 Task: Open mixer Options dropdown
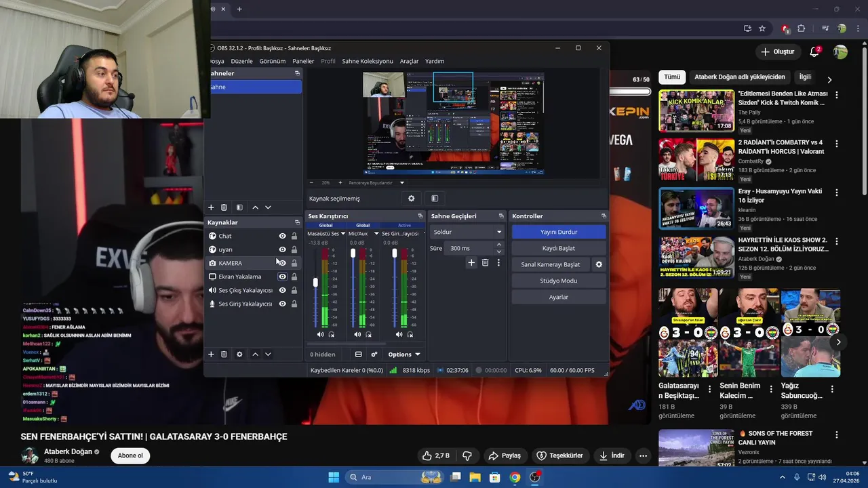point(403,354)
